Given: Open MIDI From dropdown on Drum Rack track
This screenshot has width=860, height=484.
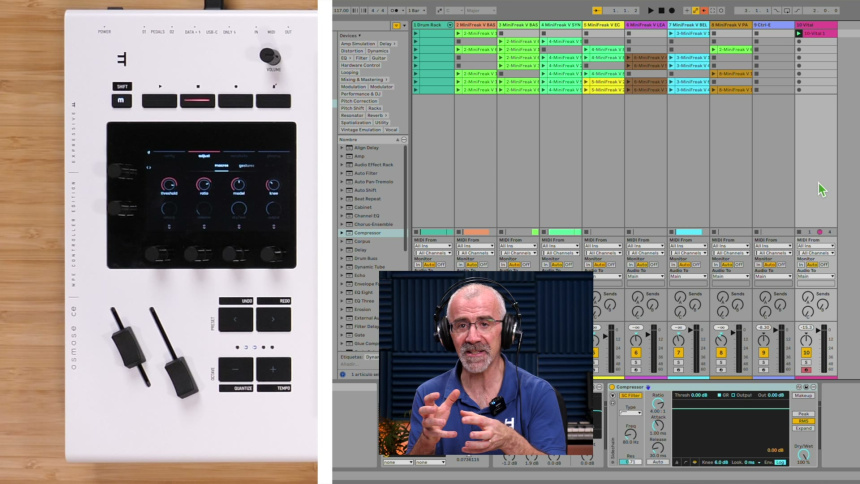Looking at the screenshot, I should point(433,246).
